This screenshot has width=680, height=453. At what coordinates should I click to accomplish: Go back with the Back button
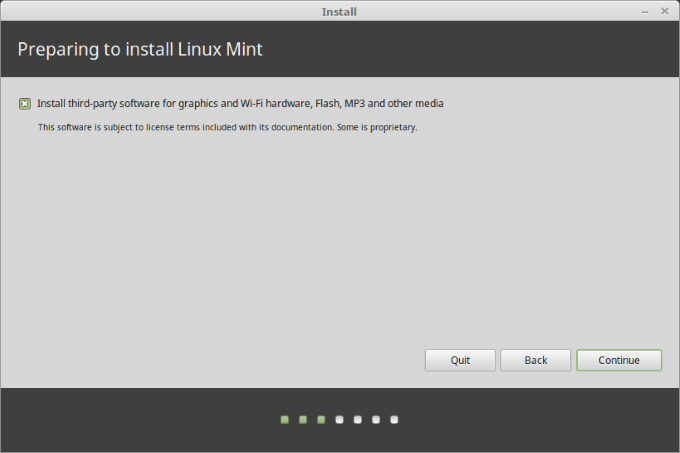[536, 360]
